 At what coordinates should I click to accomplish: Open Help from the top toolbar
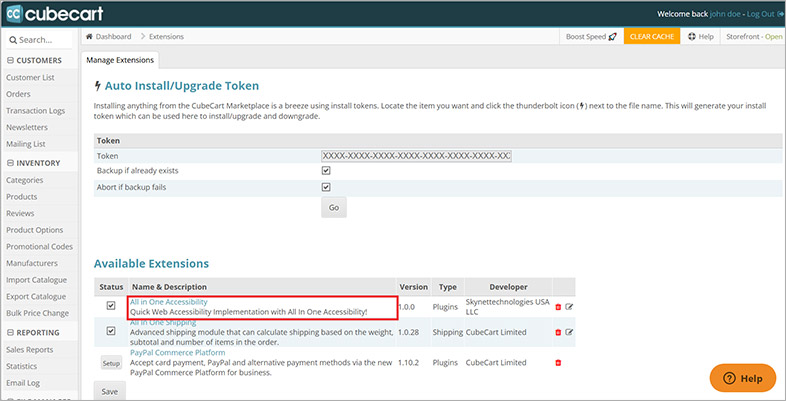click(700, 36)
